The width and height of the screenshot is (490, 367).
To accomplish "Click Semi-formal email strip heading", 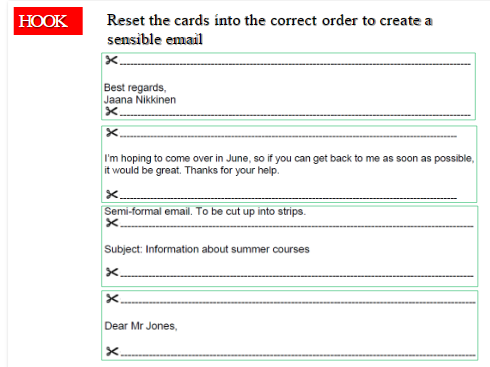I will pyautogui.click(x=205, y=211).
